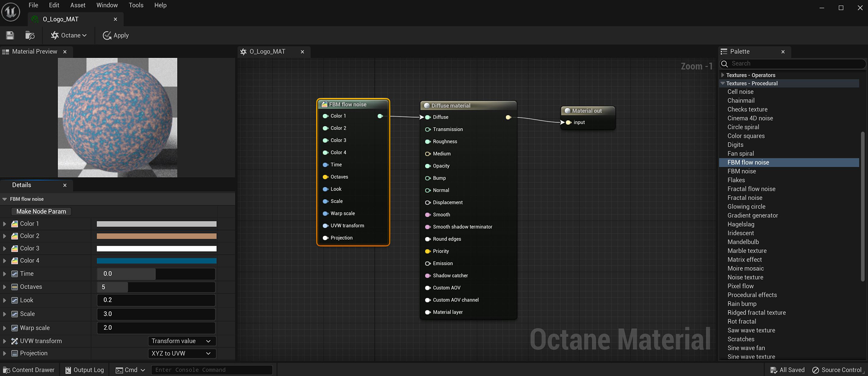Click the Color 1 output pin on FBM node
The width and height of the screenshot is (868, 376).
click(x=380, y=116)
